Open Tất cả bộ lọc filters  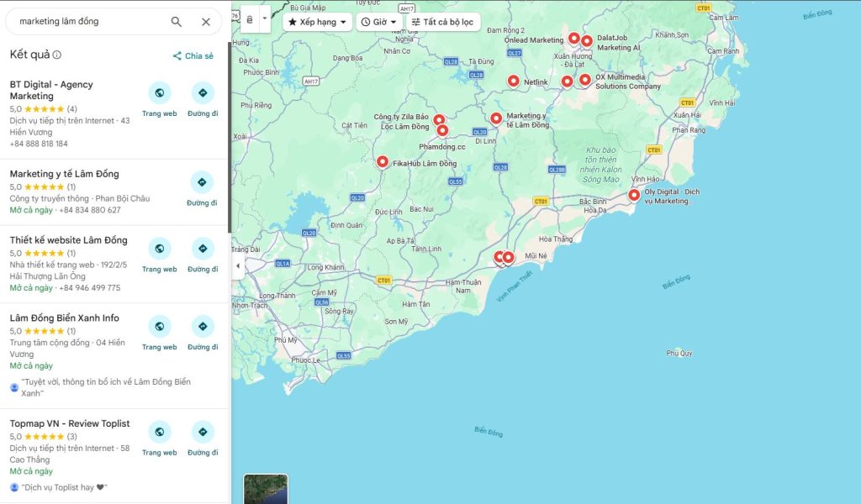click(x=442, y=22)
